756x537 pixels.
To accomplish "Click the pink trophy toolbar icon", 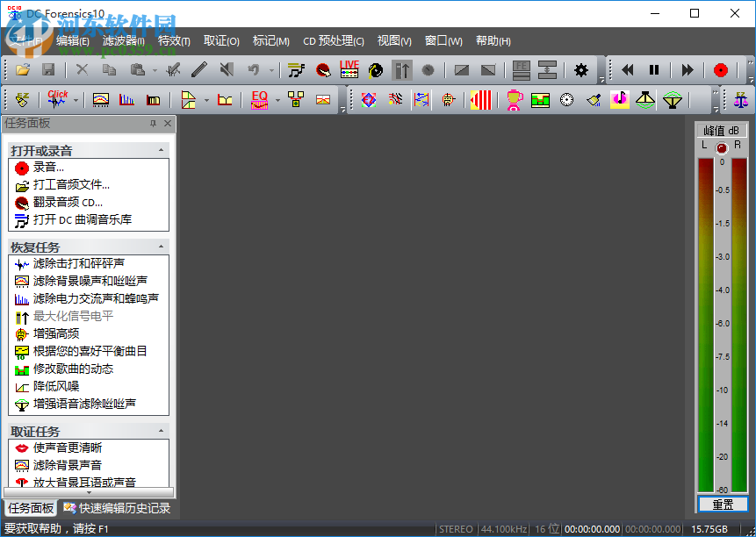I will click(x=515, y=100).
